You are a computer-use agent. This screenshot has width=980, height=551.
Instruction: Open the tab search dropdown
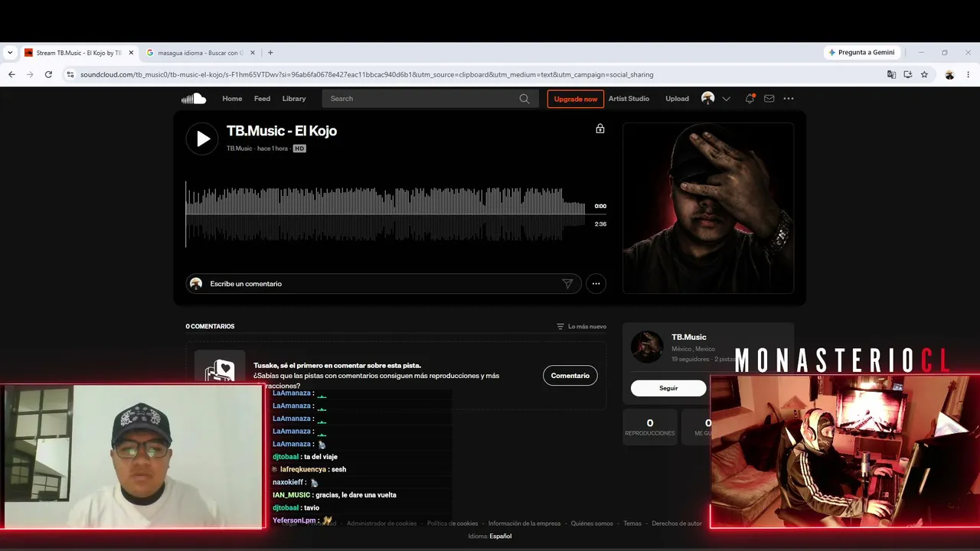tap(10, 53)
